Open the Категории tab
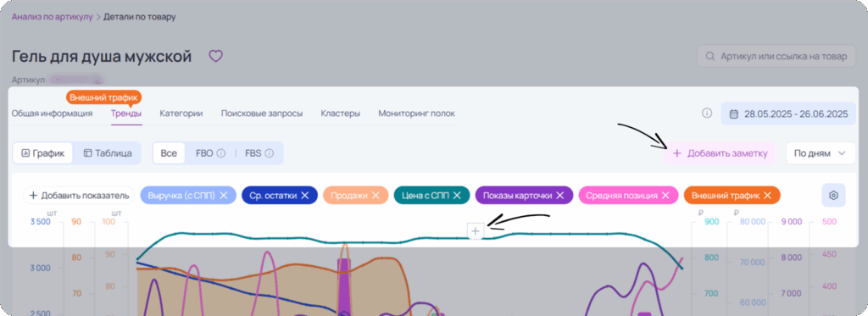Screen dimensions: 868x316 pos(181,114)
